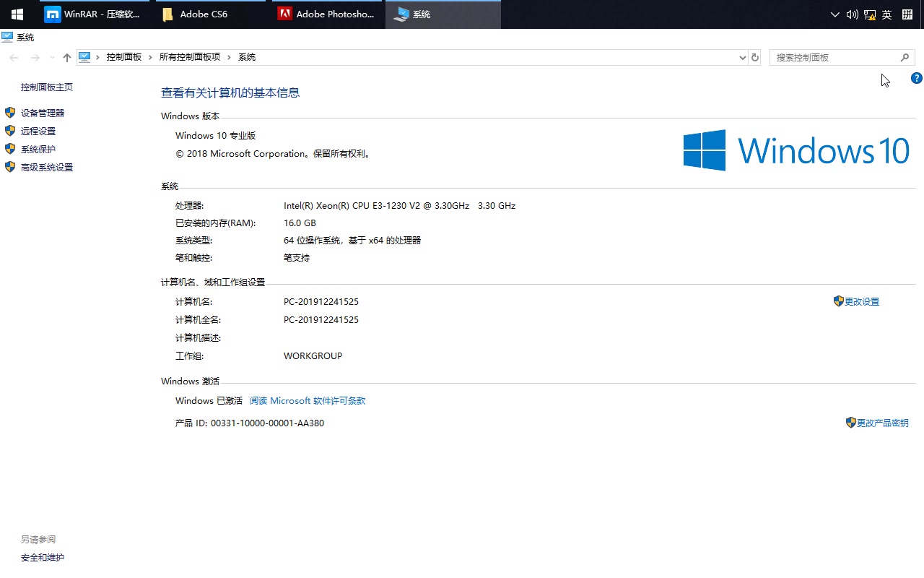Click the processor value Intel Xeon E3-1230
Viewport: 924px width, 578px height.
pyautogui.click(x=399, y=206)
